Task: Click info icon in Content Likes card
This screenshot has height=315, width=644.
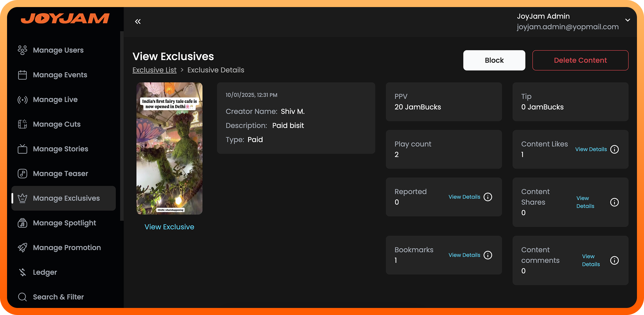Action: pos(614,149)
